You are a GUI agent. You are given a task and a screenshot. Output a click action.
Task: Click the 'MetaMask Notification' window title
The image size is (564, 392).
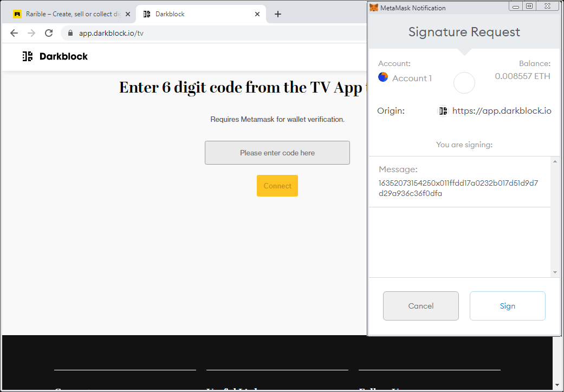click(x=413, y=8)
